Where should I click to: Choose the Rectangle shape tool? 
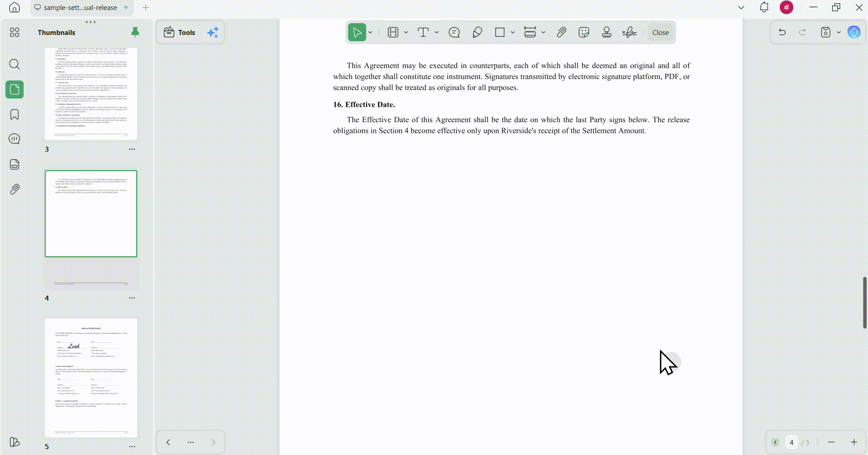click(500, 32)
